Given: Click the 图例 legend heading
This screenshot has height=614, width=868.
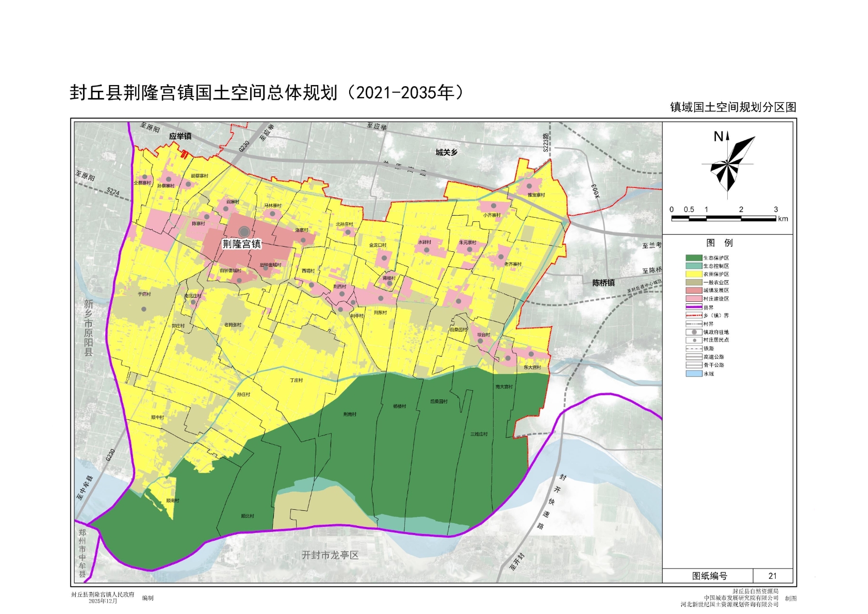Looking at the screenshot, I should click(719, 243).
